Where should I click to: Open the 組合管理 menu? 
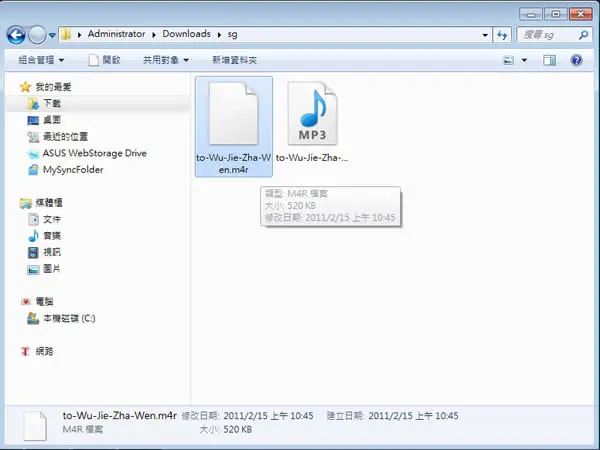pyautogui.click(x=41, y=60)
